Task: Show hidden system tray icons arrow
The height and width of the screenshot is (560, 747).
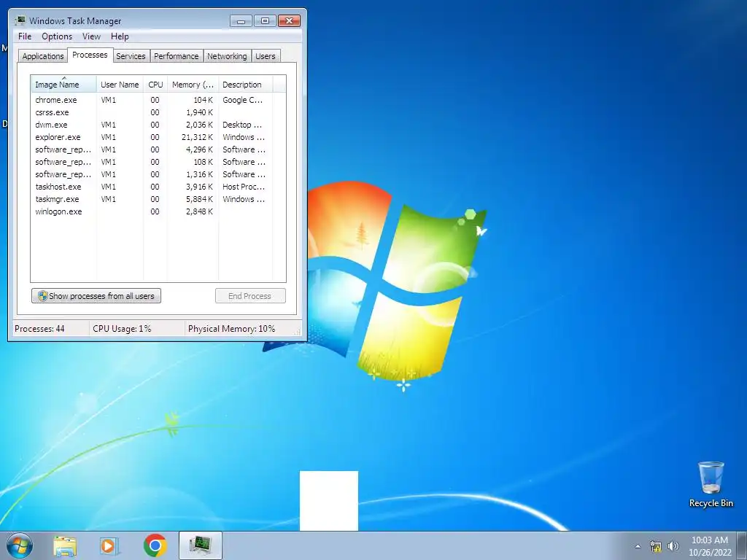Action: 638,546
